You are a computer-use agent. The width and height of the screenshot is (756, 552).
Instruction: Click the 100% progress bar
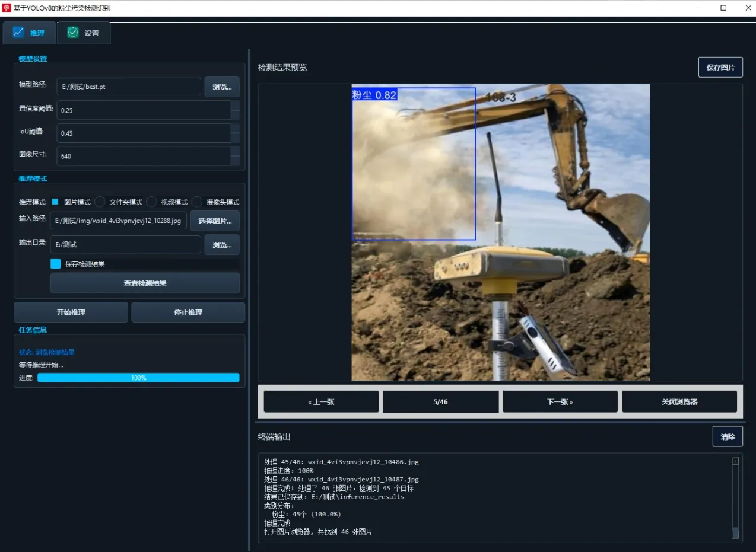pyautogui.click(x=138, y=378)
